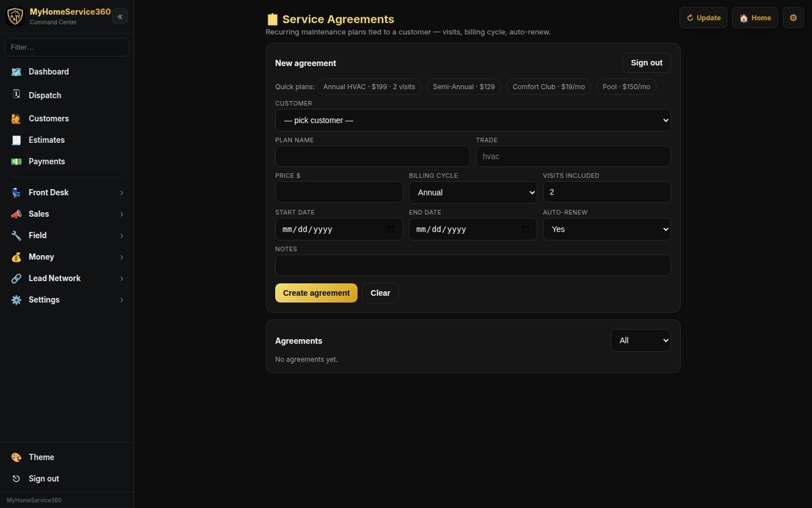812x508 pixels.
Task: Focus the Price $ input field
Action: 339,192
